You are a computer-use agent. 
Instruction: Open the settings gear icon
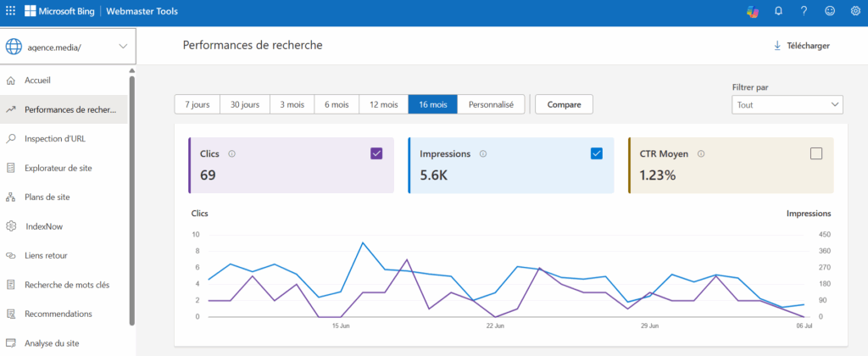(x=855, y=11)
